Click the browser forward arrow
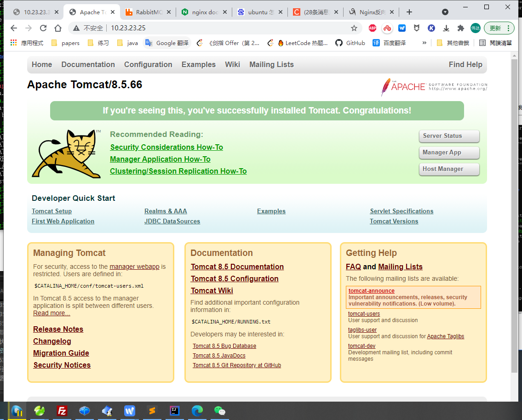This screenshot has height=420, width=522. [29, 28]
